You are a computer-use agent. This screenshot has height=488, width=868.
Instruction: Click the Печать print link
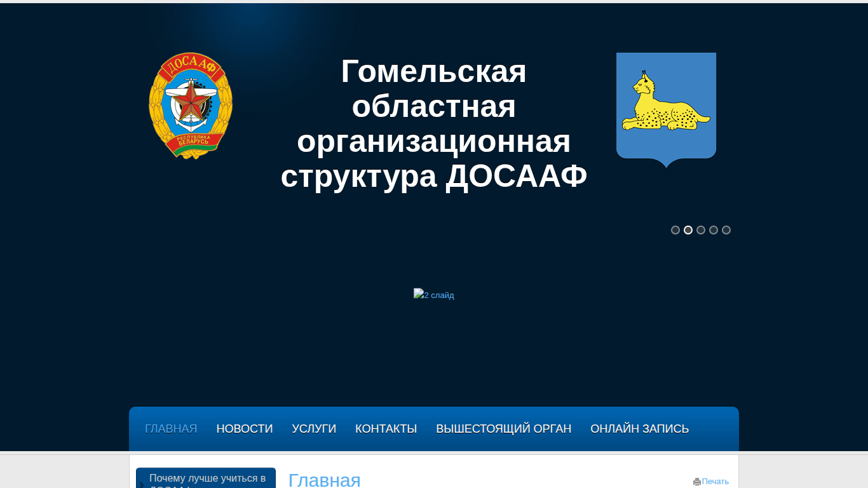tap(715, 482)
